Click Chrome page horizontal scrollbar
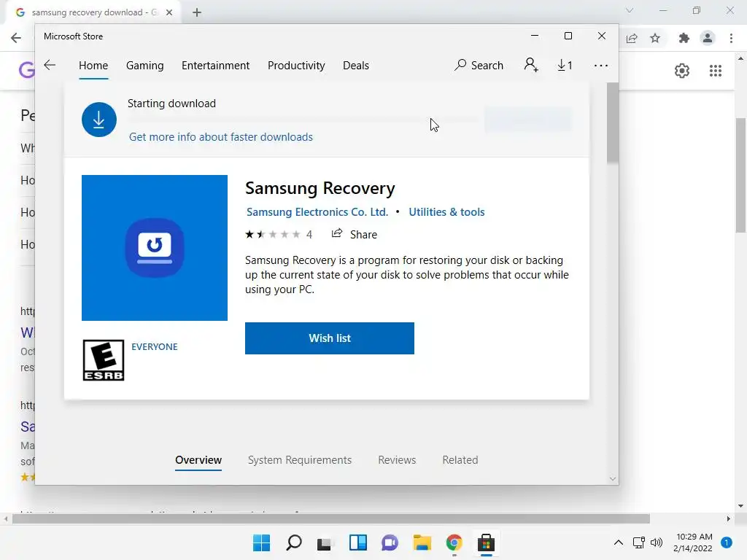The height and width of the screenshot is (560, 747). [x=331, y=518]
